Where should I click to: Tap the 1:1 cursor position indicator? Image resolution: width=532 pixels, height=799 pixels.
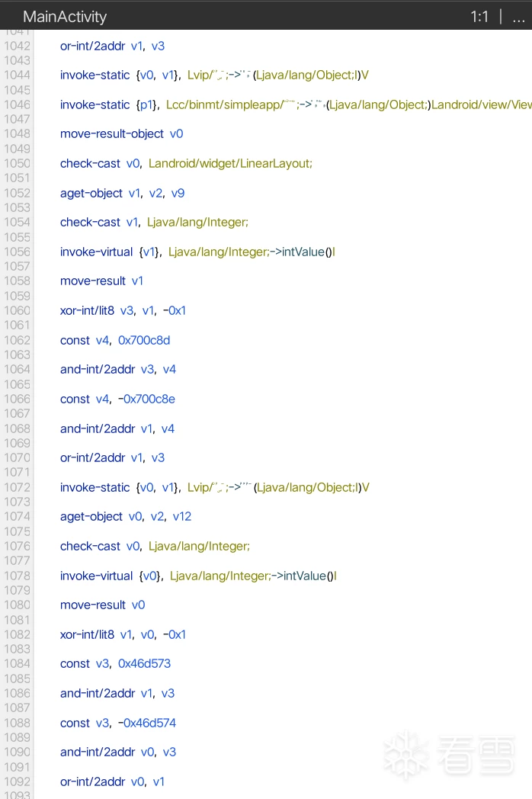(x=479, y=17)
